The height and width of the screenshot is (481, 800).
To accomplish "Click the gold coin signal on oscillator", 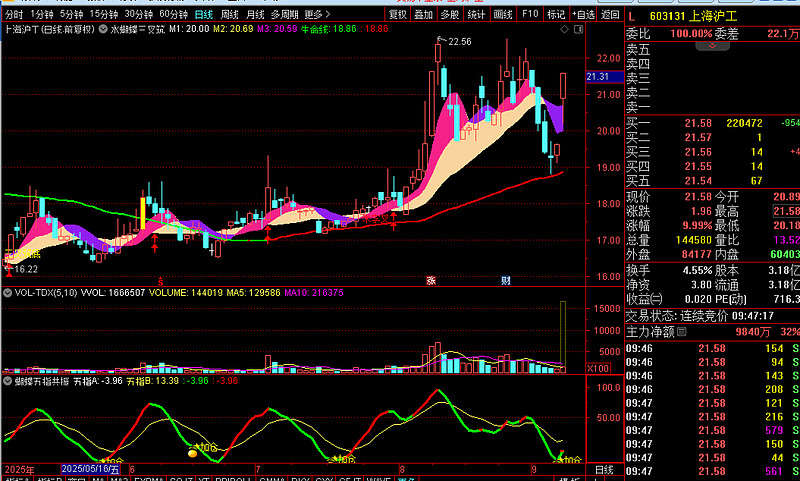I will pyautogui.click(x=193, y=453).
